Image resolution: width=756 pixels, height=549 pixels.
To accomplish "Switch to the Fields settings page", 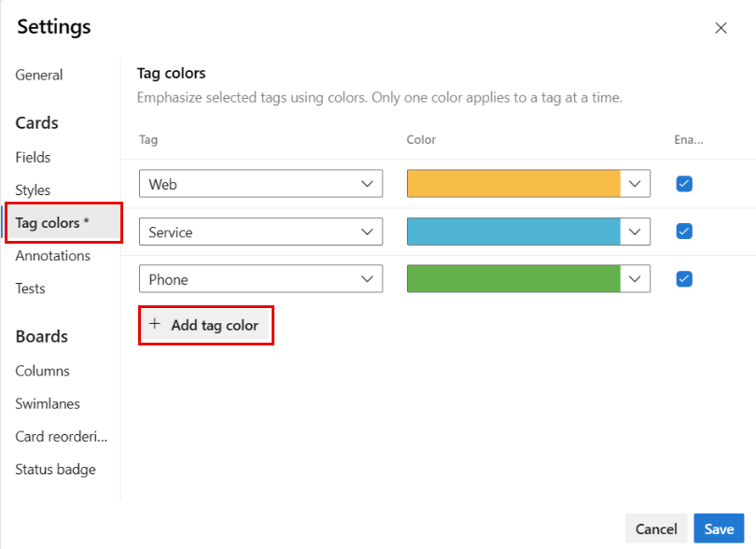I will pos(34,157).
